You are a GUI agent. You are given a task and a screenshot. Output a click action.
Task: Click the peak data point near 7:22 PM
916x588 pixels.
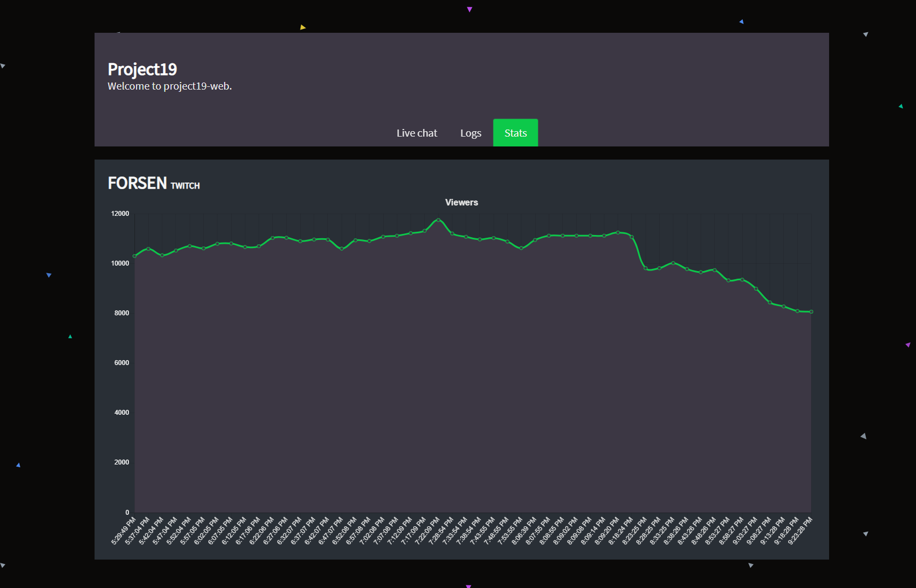tap(438, 220)
